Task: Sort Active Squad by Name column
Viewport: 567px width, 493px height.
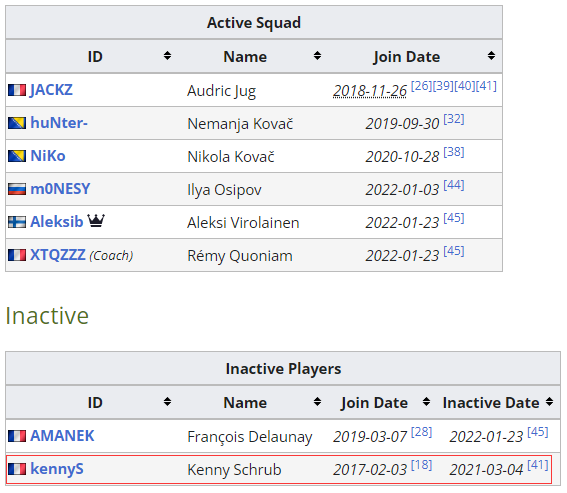Action: 317,56
